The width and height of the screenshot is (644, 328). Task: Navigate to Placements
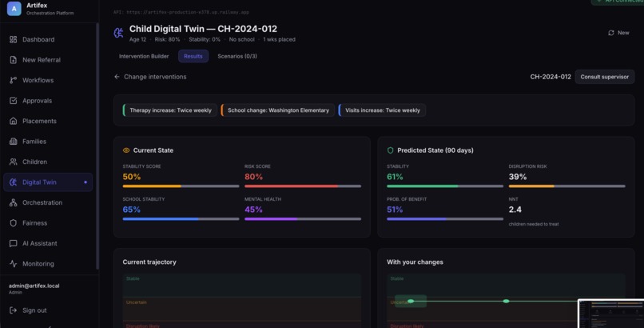click(48, 121)
